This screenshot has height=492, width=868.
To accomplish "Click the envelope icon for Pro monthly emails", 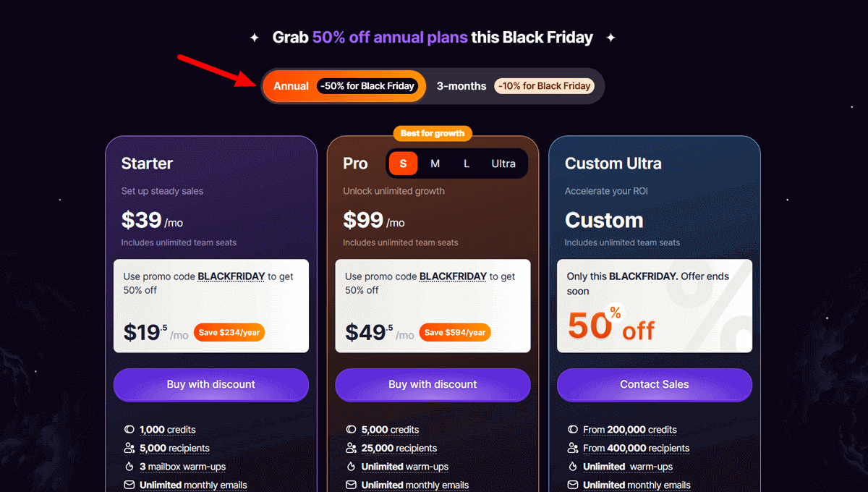I will point(352,485).
